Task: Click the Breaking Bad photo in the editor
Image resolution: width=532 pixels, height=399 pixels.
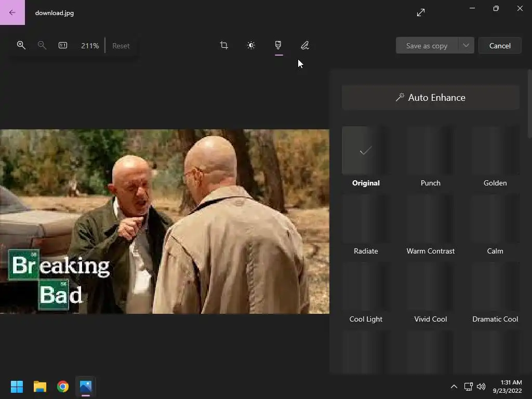Action: coord(165,221)
